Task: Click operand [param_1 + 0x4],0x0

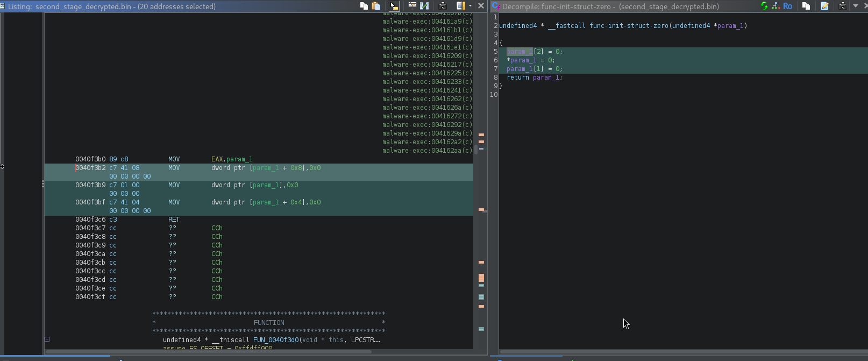Action: point(285,202)
